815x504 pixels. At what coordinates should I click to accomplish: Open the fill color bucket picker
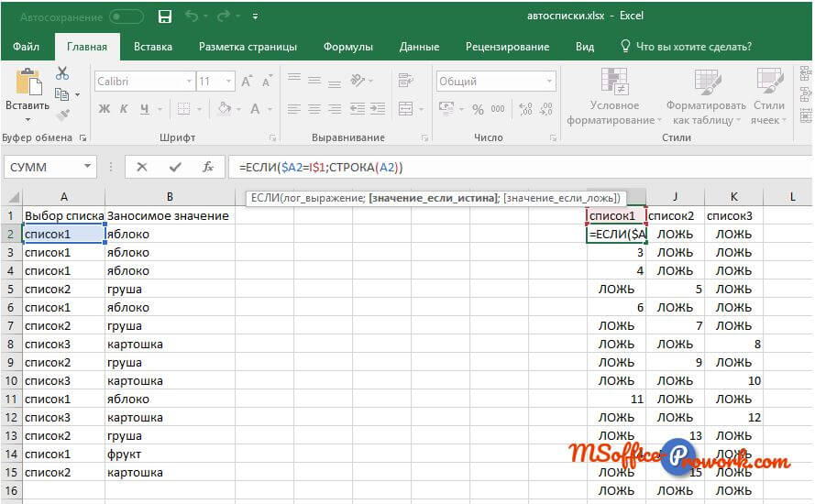click(x=225, y=109)
